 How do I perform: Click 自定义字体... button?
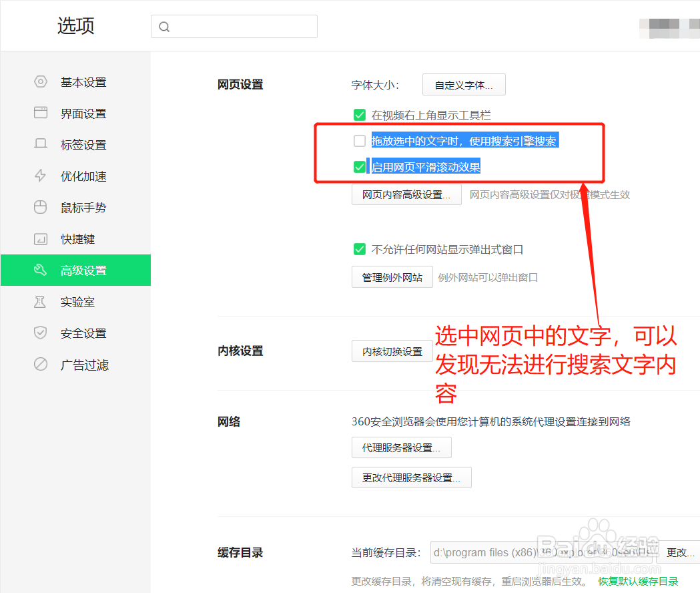[464, 84]
